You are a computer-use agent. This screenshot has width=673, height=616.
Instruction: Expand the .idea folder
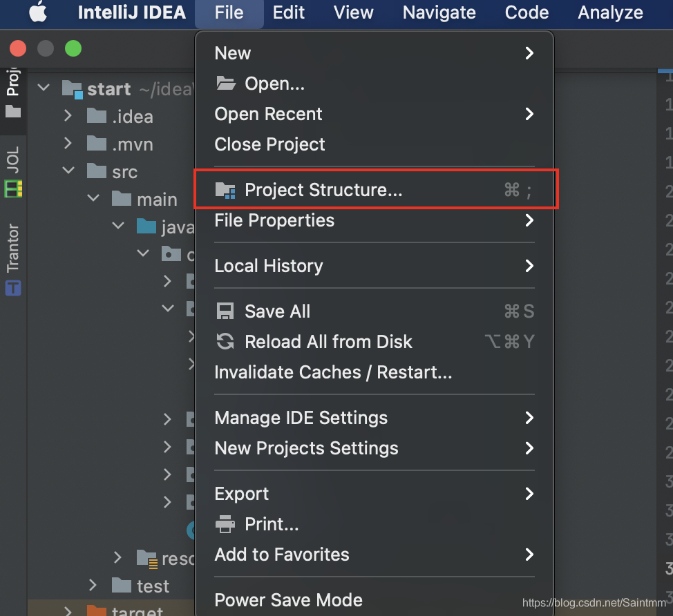68,115
